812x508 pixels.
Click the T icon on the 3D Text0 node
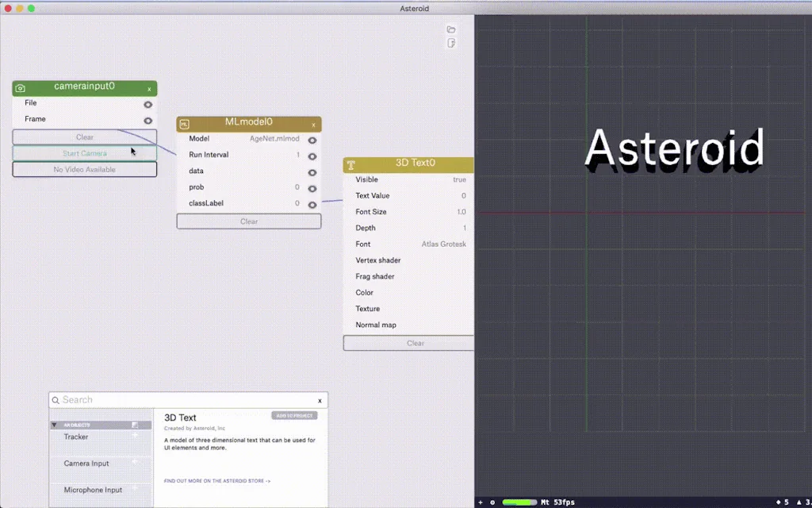tap(350, 164)
